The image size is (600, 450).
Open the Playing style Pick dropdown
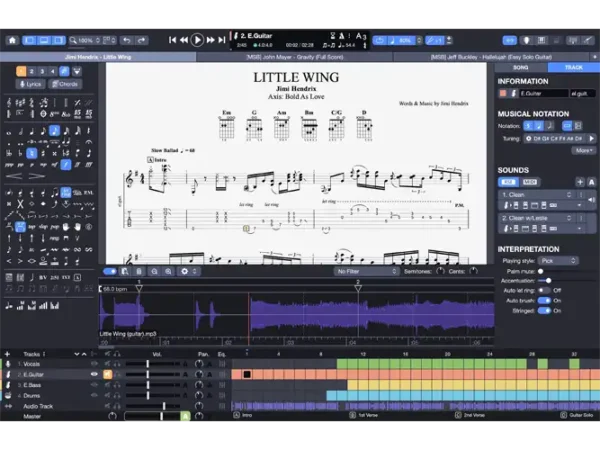coord(558,261)
